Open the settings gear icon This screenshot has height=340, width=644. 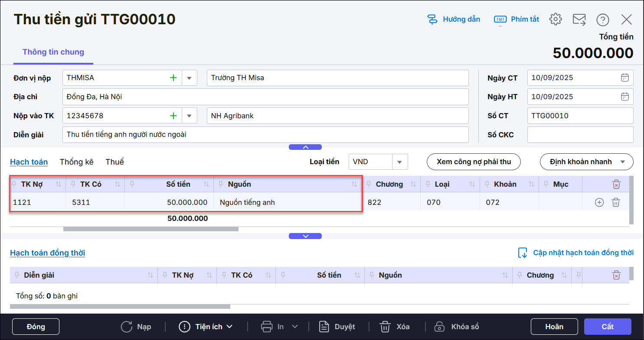(556, 19)
